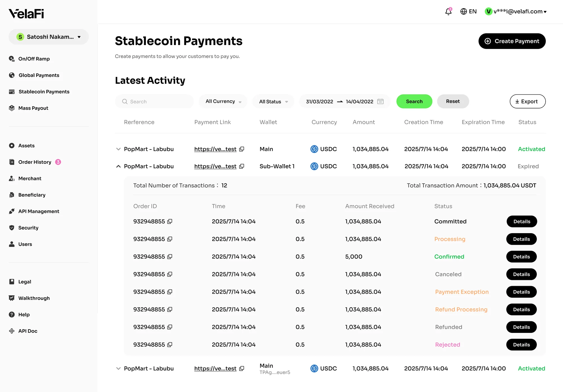563x392 pixels.
Task: View Details of the Committed order
Action: 522,222
